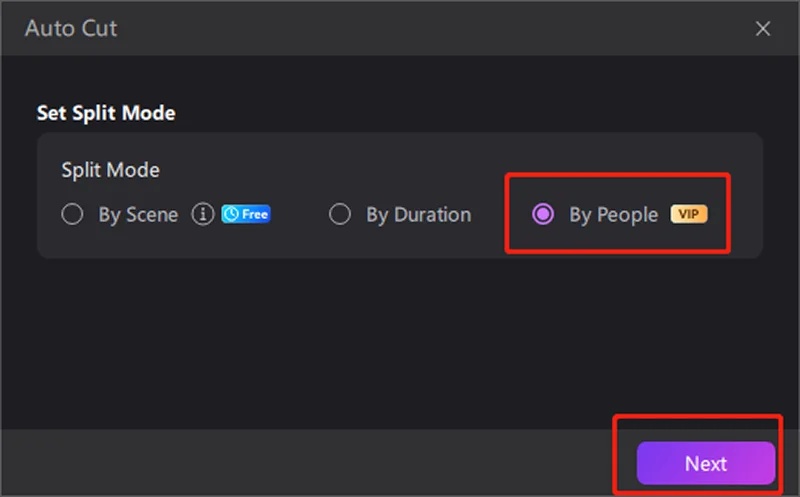Click the Auto Cut window title
The image size is (800, 497).
pyautogui.click(x=71, y=28)
